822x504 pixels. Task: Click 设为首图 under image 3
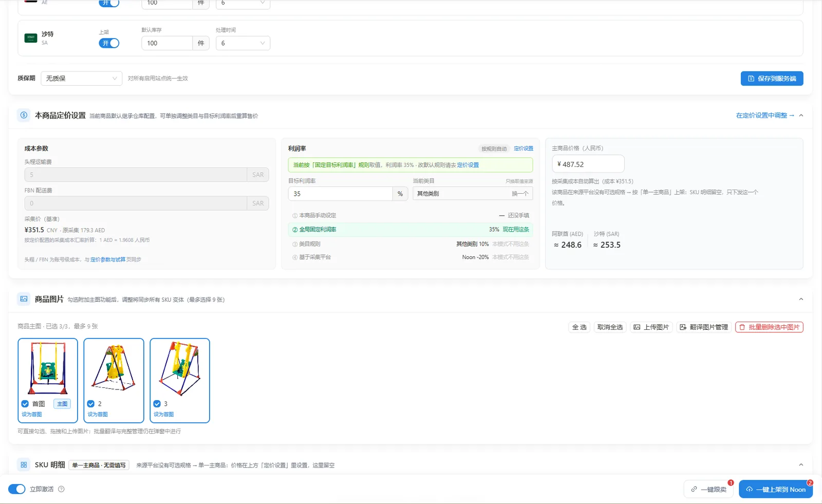click(163, 414)
